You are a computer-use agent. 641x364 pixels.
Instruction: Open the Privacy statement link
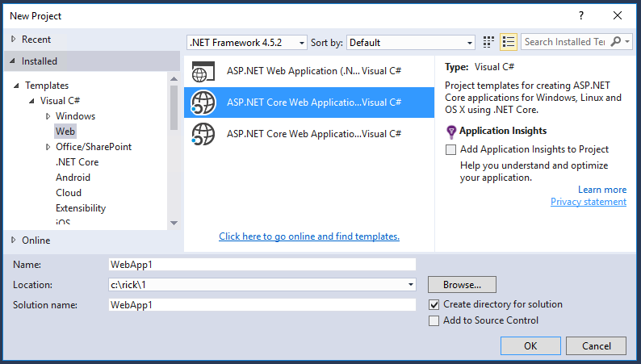tap(588, 202)
